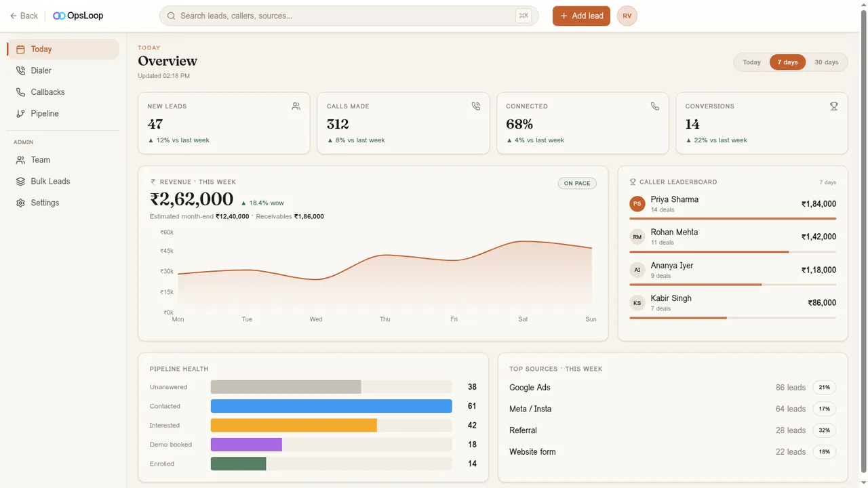This screenshot has width=868, height=488.
Task: Click the trophy icon on Conversions card
Action: pyautogui.click(x=834, y=106)
